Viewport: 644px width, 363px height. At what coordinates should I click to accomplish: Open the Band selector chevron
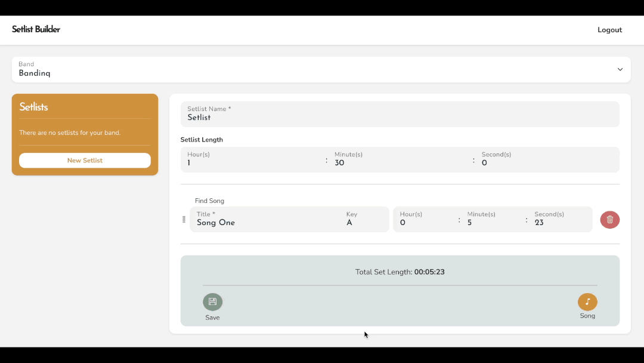[x=620, y=69]
